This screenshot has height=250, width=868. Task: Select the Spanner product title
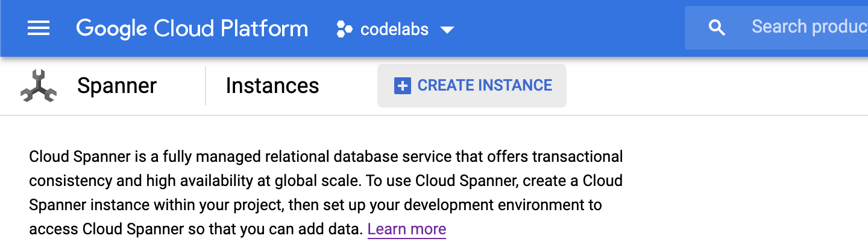[x=117, y=86]
